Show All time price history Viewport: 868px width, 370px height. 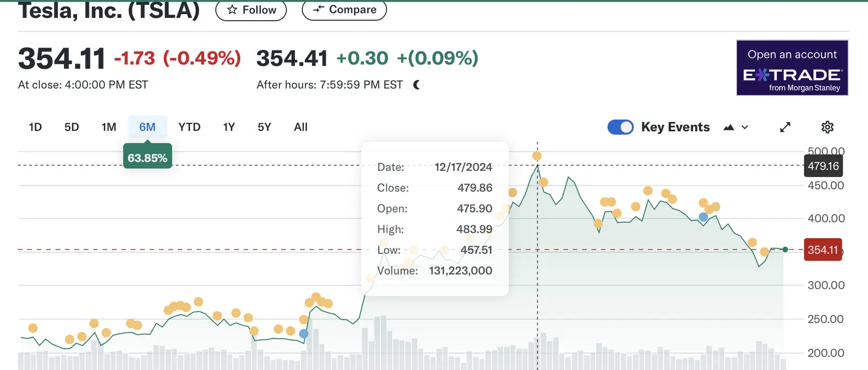click(x=301, y=127)
